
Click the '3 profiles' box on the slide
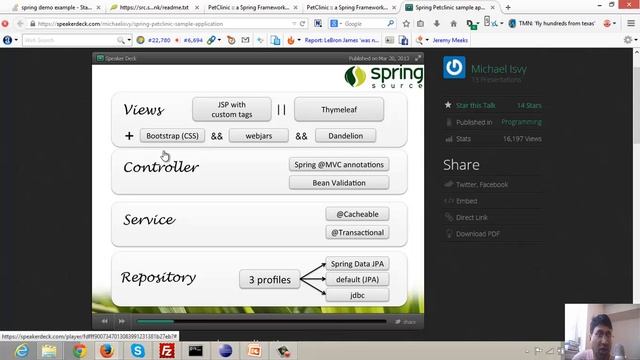[x=270, y=280]
